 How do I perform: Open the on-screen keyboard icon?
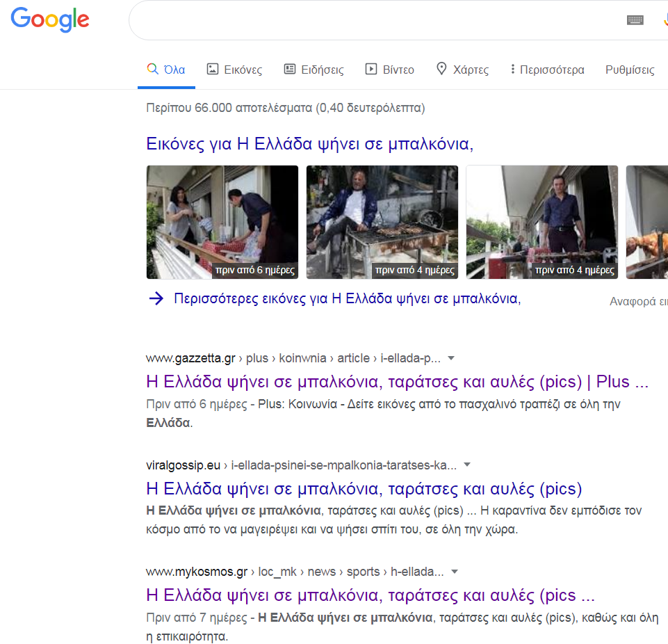(635, 20)
